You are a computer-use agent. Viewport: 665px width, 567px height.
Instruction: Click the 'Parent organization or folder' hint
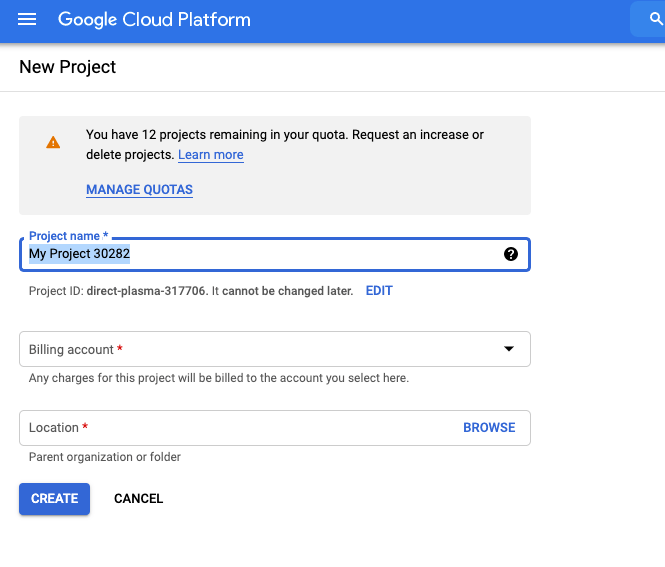(105, 457)
